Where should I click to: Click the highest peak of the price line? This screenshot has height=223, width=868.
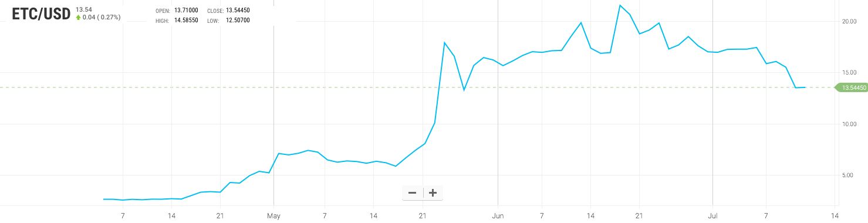pos(620,5)
